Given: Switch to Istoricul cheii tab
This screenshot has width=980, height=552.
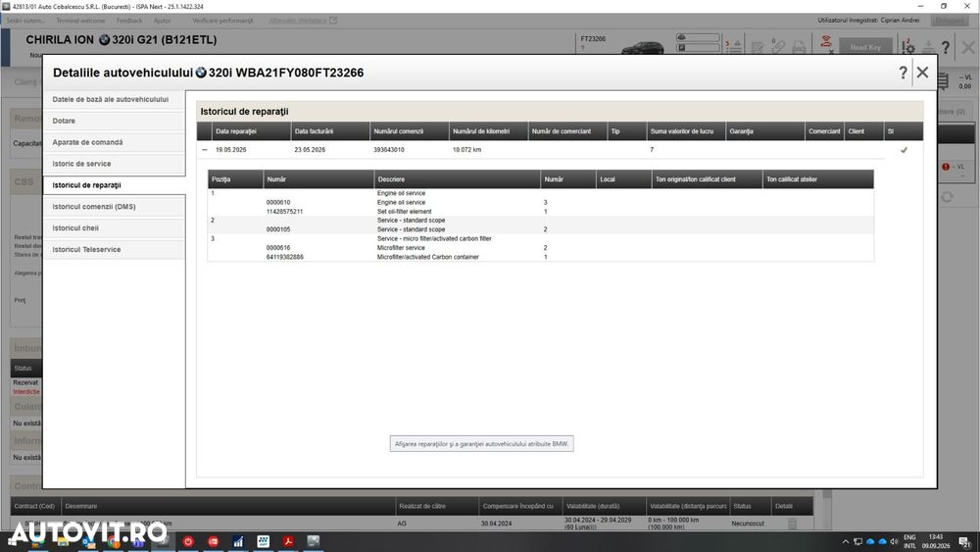Looking at the screenshot, I should (x=114, y=228).
